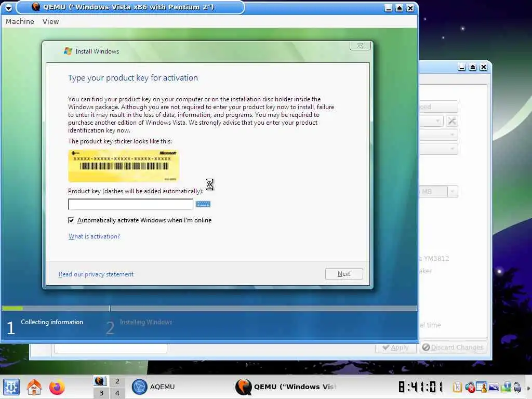Expand the dropdown beside the tools icon in AQEMU

coord(437,121)
